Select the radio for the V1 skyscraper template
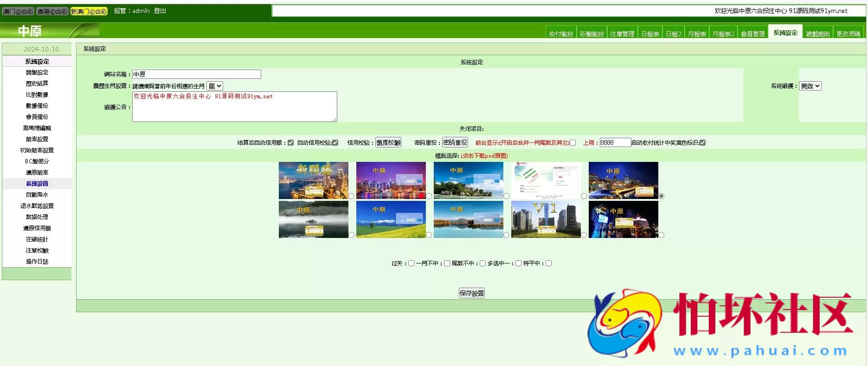This screenshot has width=868, height=366. point(584,235)
